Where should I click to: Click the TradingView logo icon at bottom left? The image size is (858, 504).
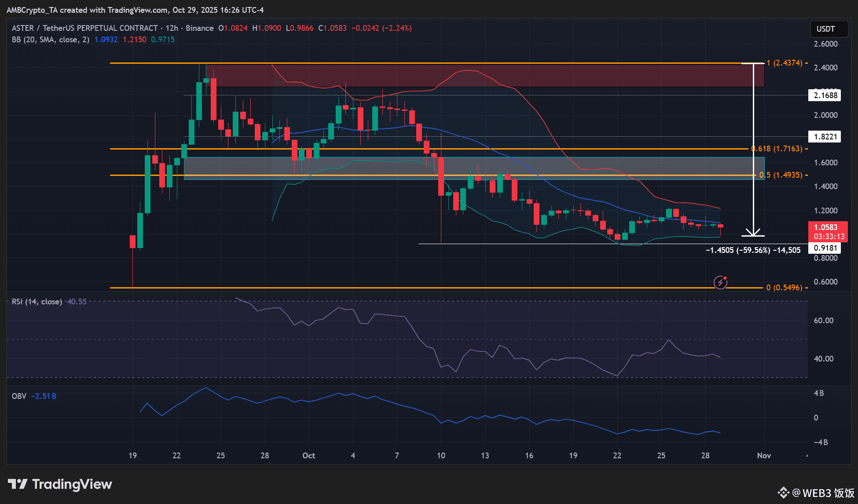[x=18, y=484]
